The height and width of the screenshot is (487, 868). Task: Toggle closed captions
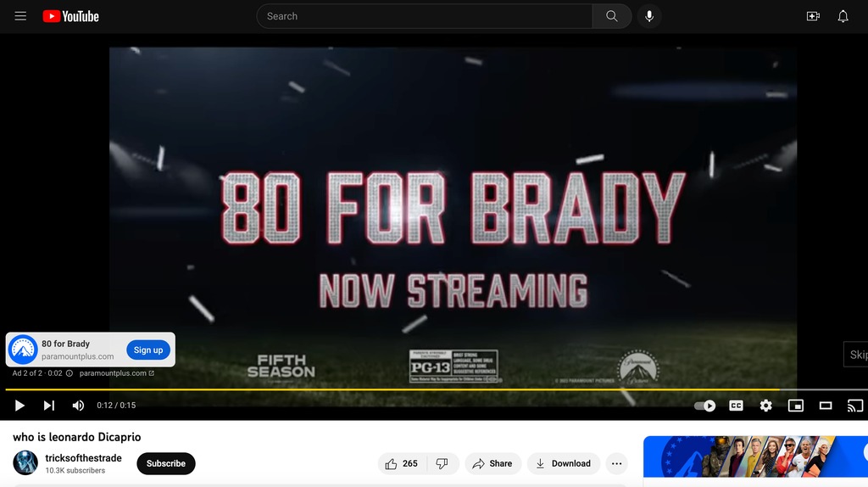[736, 406]
